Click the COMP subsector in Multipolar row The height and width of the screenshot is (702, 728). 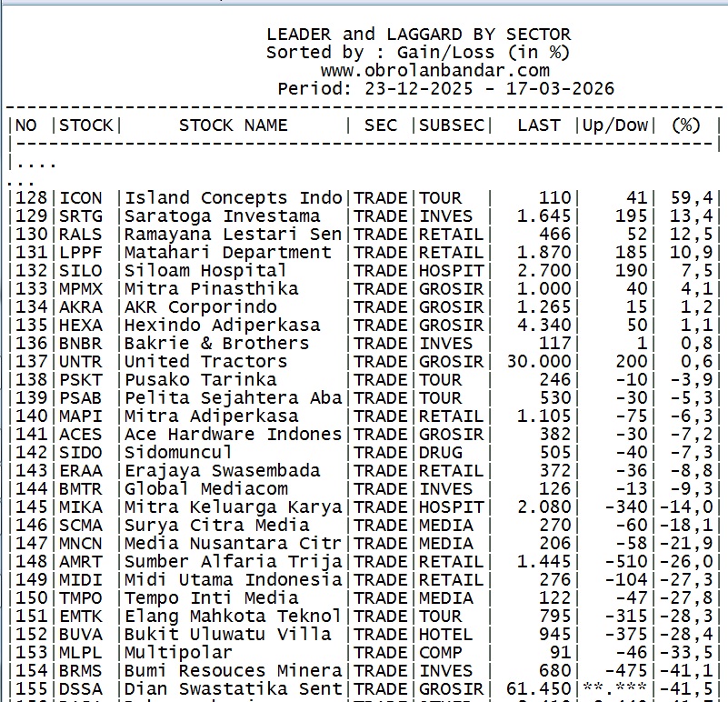point(441,652)
